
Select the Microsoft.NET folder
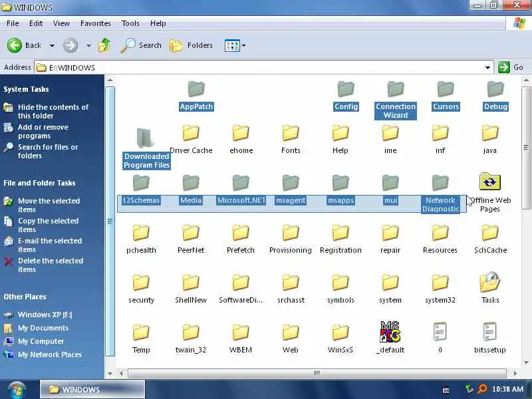point(241,190)
